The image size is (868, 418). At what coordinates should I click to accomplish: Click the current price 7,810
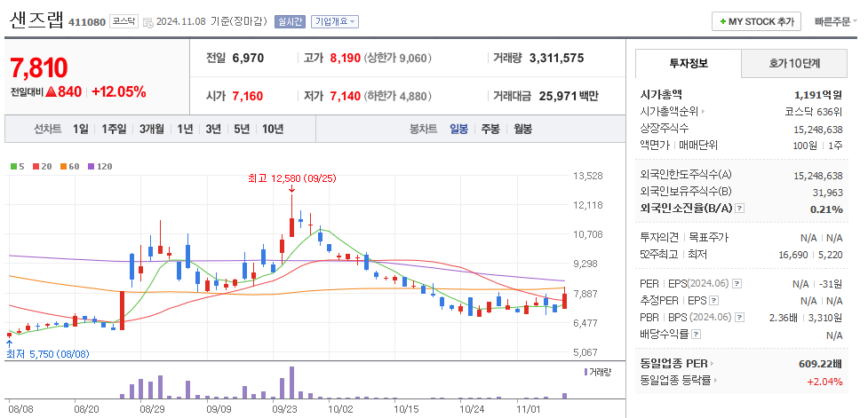click(x=39, y=68)
